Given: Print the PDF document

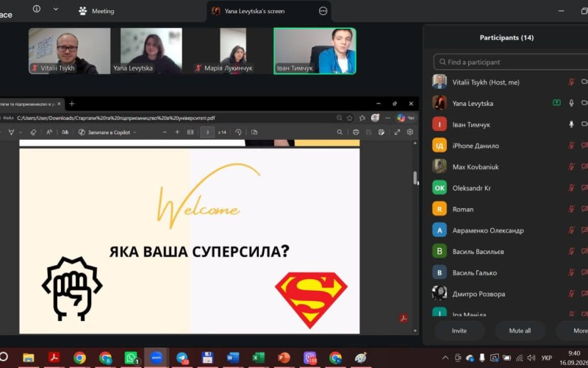Looking at the screenshot, I should click(x=356, y=132).
